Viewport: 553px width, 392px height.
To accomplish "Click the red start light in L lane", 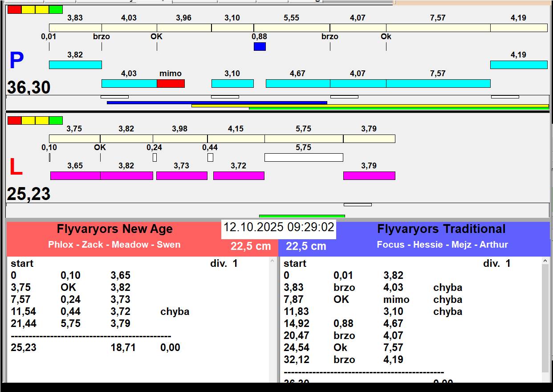I will 14,120.
